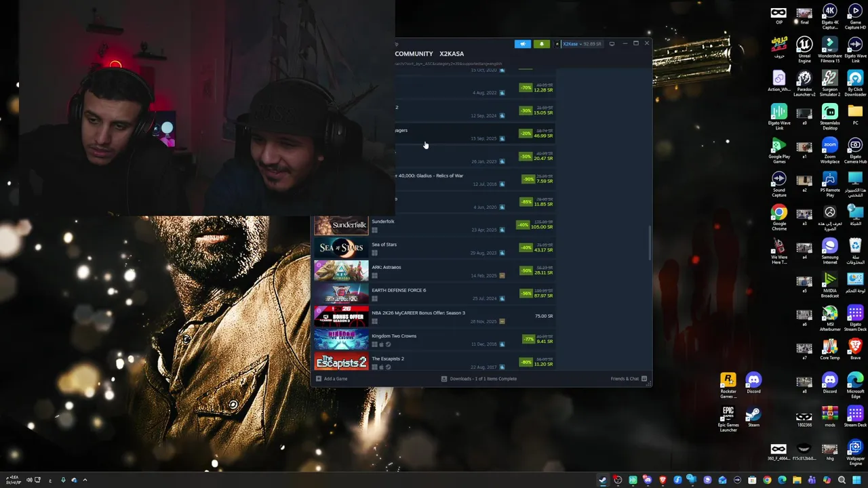
Task: Select EARTH DEFENSE FORCE 6 title
Action: [399, 290]
